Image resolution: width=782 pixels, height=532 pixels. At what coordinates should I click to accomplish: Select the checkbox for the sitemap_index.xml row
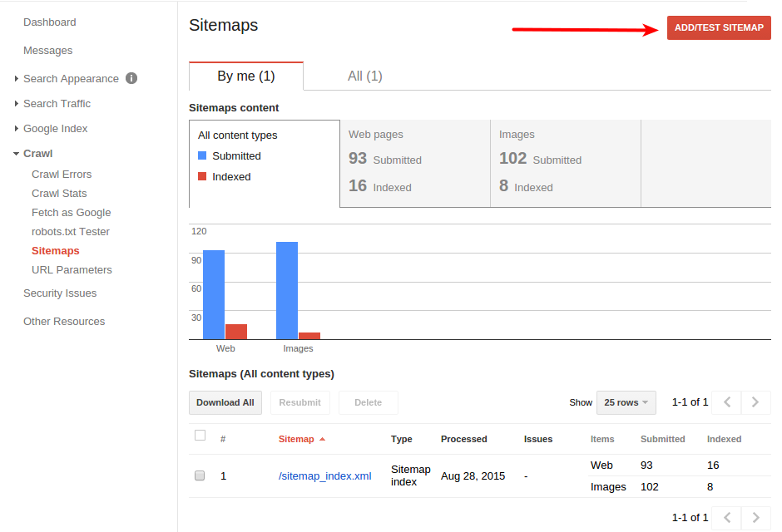[x=200, y=475]
